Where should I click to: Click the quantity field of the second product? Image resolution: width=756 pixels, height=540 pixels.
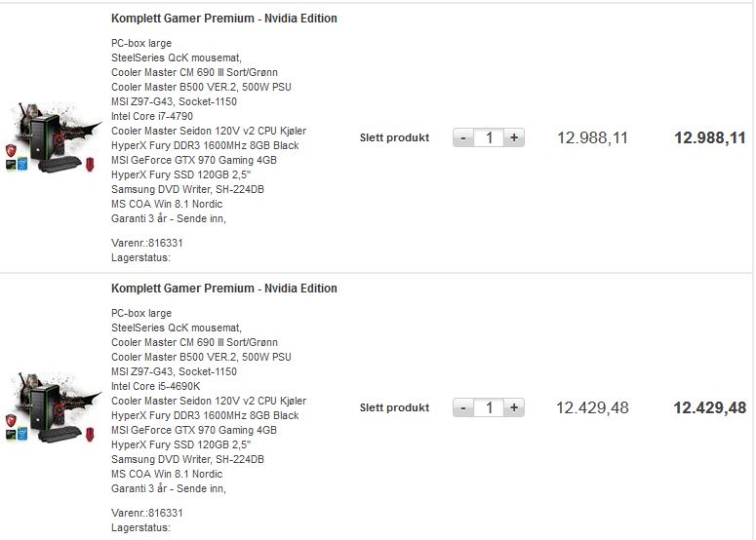(489, 407)
